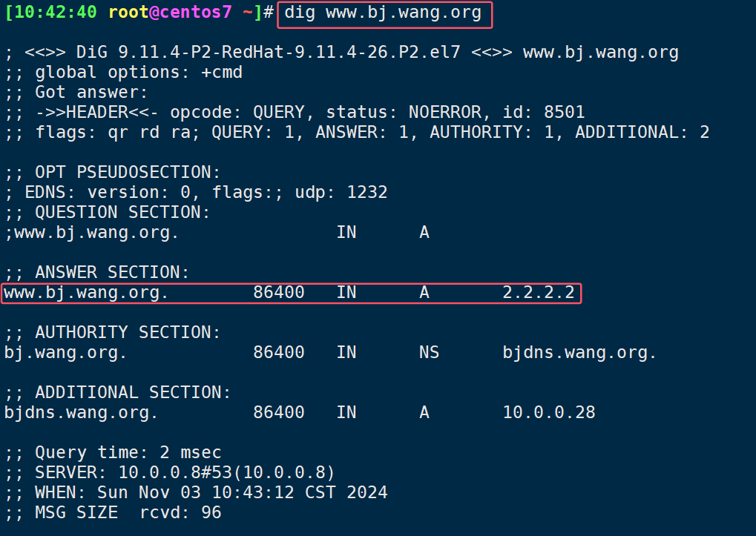This screenshot has height=536, width=756.
Task: Click the timestamp 10:42:40 in prompt
Action: 56,12
